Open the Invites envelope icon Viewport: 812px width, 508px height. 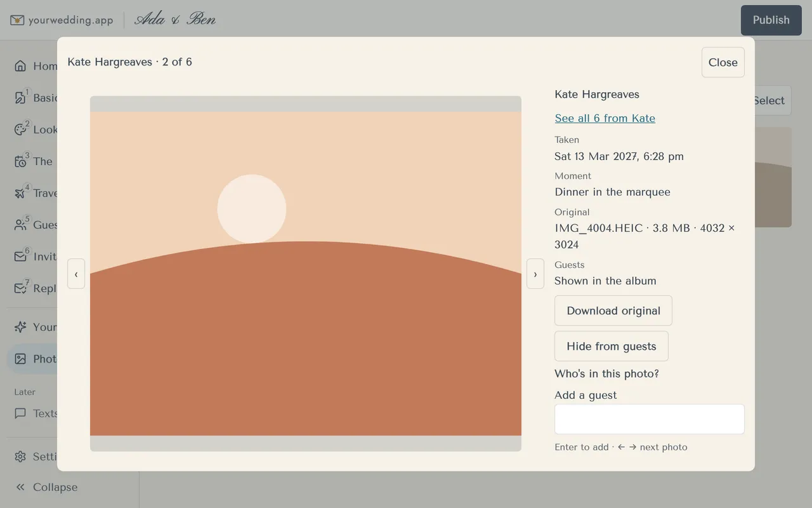tap(20, 257)
